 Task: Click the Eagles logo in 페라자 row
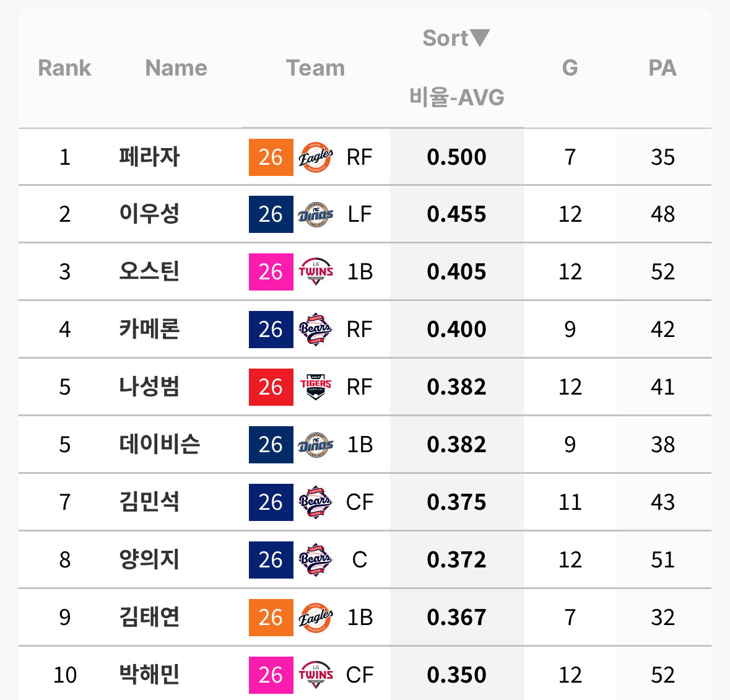click(316, 157)
